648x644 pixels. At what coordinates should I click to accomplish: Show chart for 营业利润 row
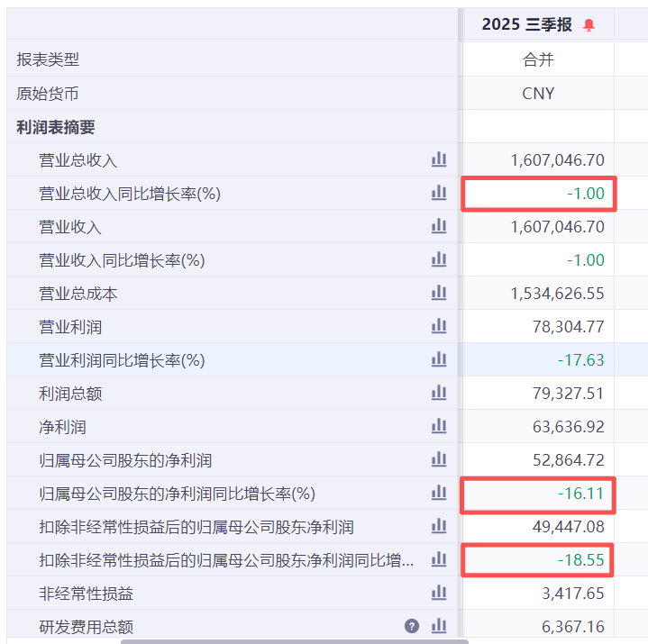coord(439,327)
